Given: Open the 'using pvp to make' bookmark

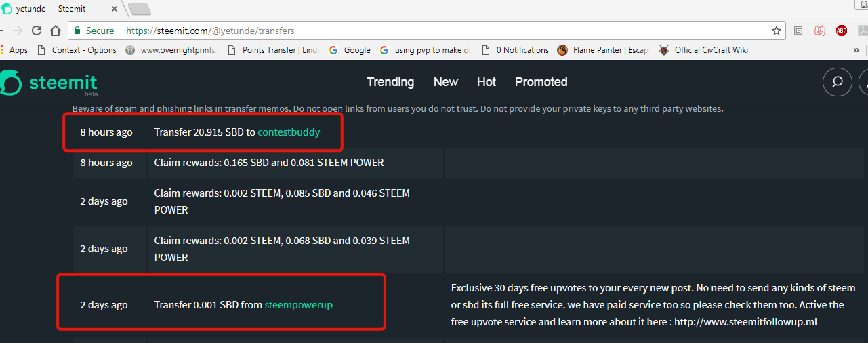Looking at the screenshot, I should (426, 50).
